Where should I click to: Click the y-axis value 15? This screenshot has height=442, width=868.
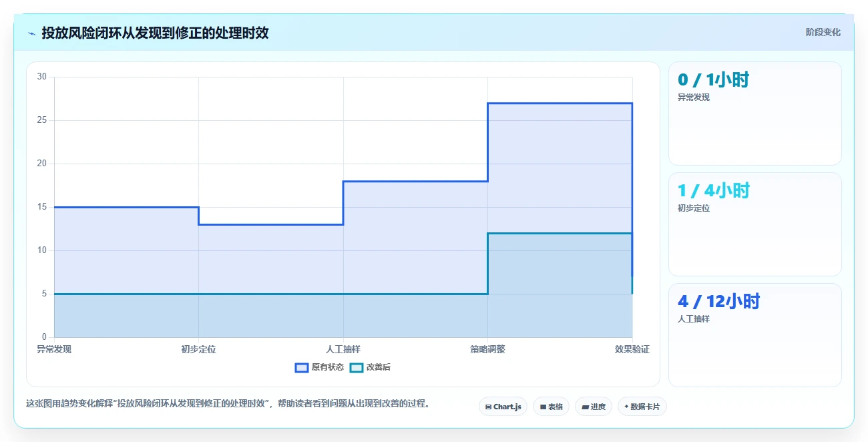point(42,207)
